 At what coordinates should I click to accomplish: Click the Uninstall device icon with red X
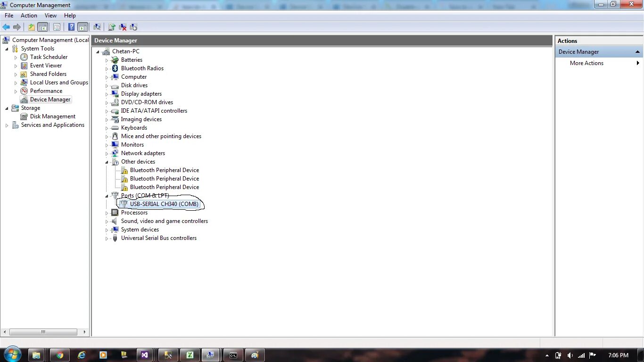coord(123,27)
